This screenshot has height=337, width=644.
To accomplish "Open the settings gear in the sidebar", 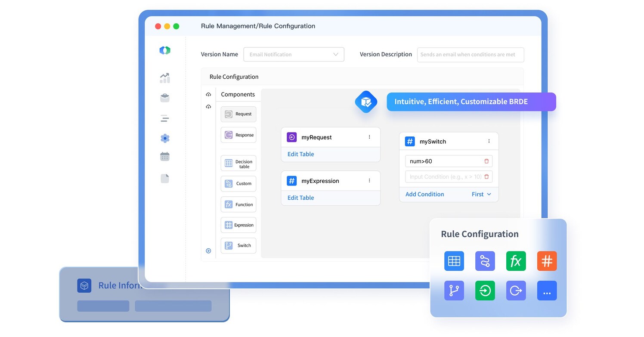I will [165, 138].
